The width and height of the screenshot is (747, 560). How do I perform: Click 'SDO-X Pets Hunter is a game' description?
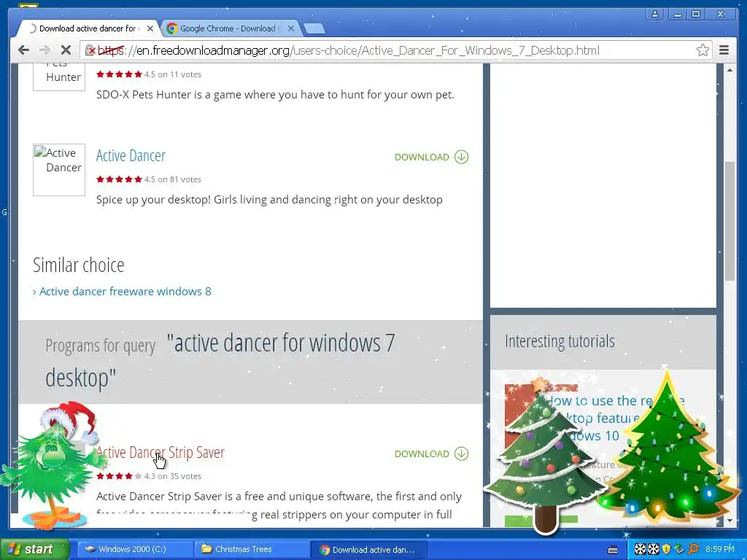pyautogui.click(x=275, y=94)
